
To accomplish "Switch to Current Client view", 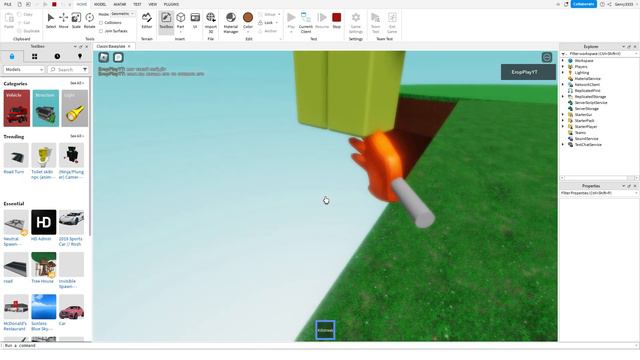I will click(x=306, y=22).
